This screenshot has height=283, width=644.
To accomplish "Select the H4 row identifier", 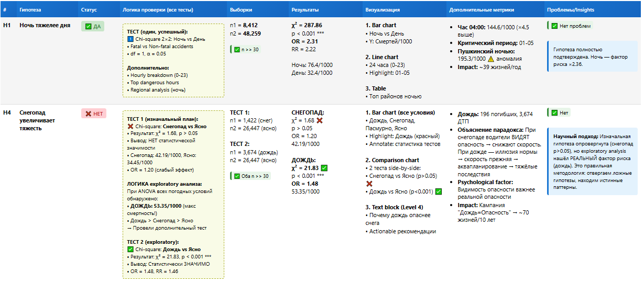I will point(6,112).
